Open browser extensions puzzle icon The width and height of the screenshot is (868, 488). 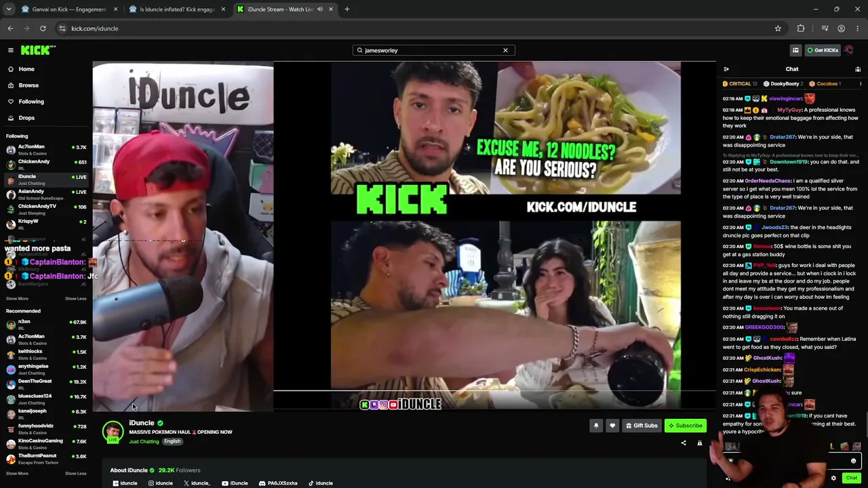tap(801, 28)
